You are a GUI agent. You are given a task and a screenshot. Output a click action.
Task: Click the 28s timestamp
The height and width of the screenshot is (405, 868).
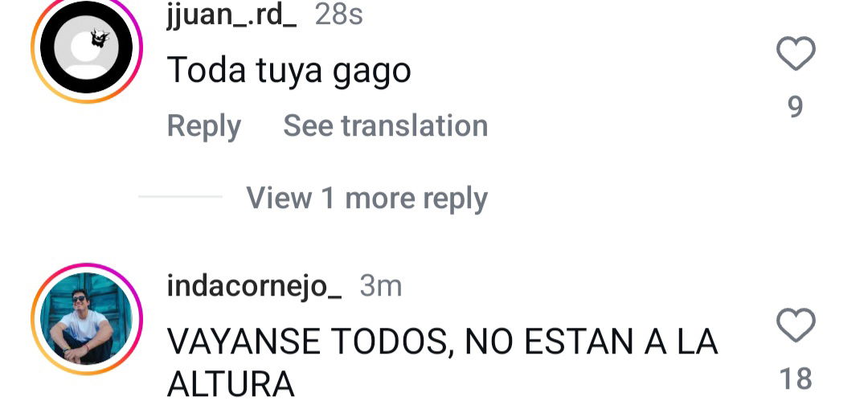coord(338,15)
